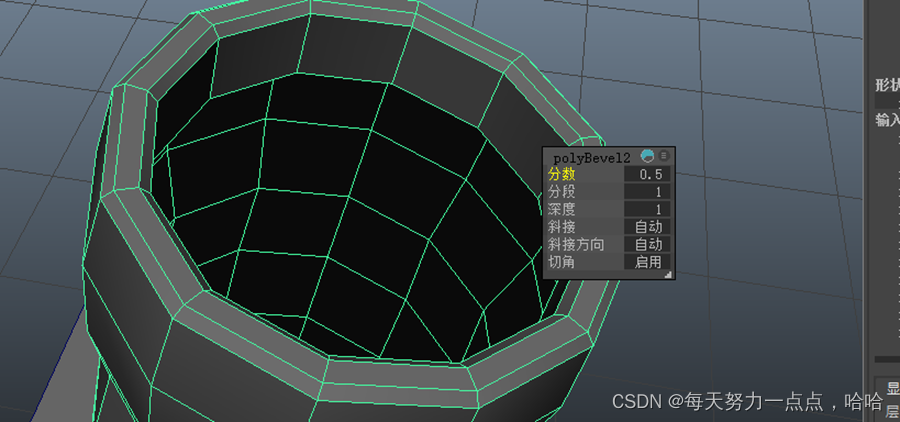This screenshot has height=422, width=900.
Task: Click the resize grip of polyBevel2 panel
Action: [668, 273]
